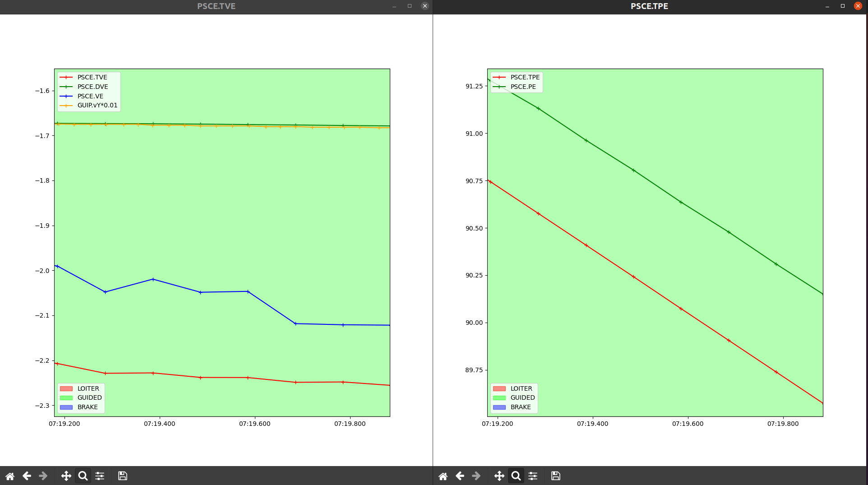The width and height of the screenshot is (868, 485).
Task: Open Configure subplots in PSCE.TVE window
Action: tap(100, 476)
